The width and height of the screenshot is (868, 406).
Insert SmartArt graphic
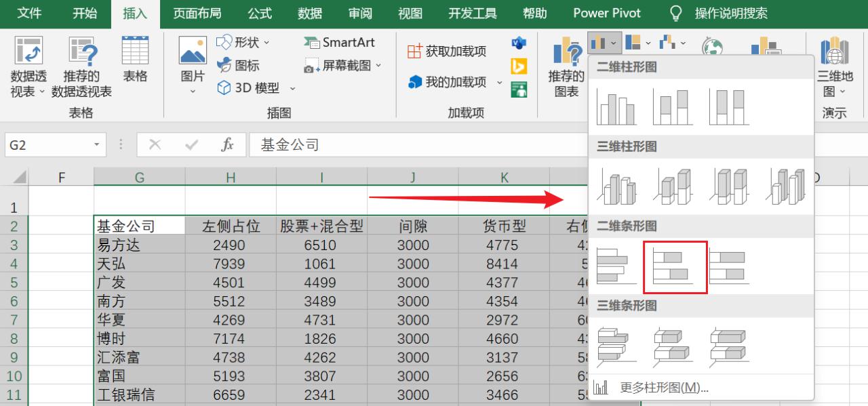coord(340,42)
